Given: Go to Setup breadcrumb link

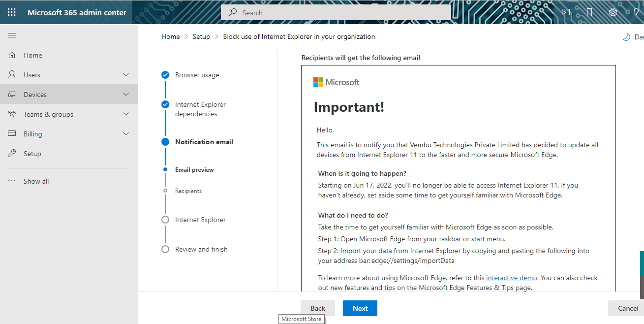Looking at the screenshot, I should (201, 36).
